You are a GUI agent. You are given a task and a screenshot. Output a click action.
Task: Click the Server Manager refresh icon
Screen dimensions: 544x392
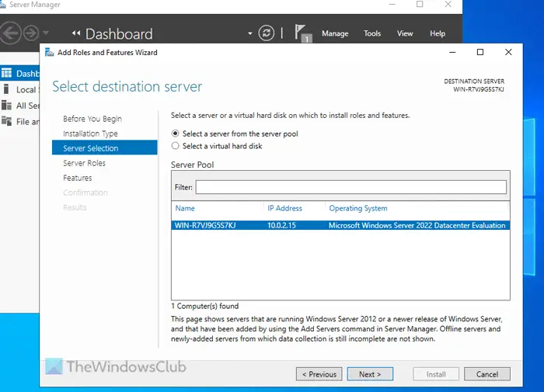pos(266,33)
